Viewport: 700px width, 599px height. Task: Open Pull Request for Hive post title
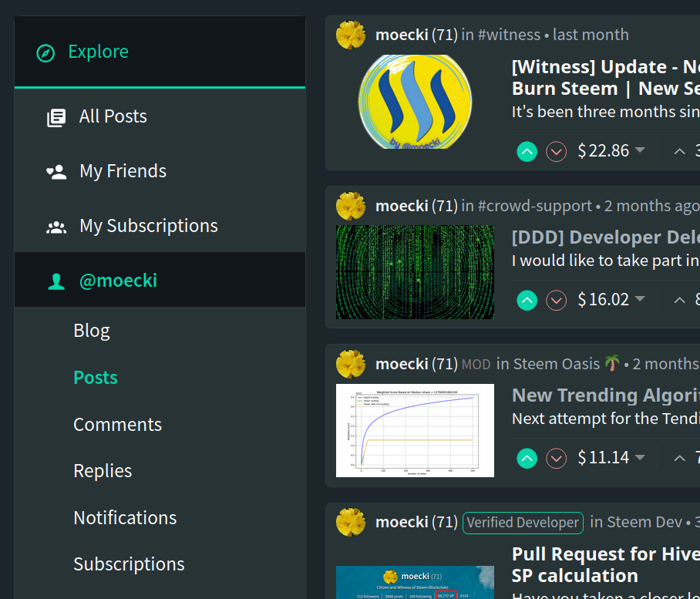(x=606, y=564)
